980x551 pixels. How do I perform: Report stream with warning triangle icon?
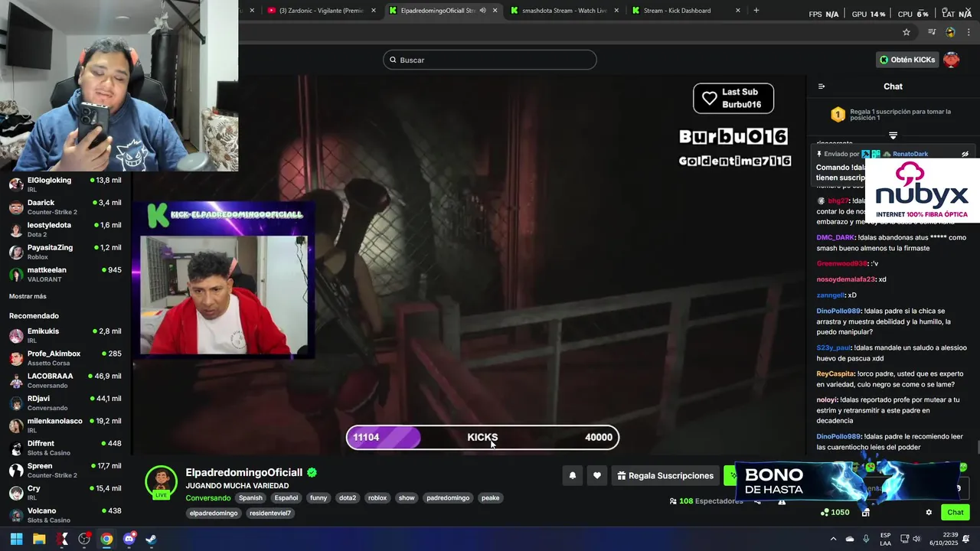click(782, 501)
